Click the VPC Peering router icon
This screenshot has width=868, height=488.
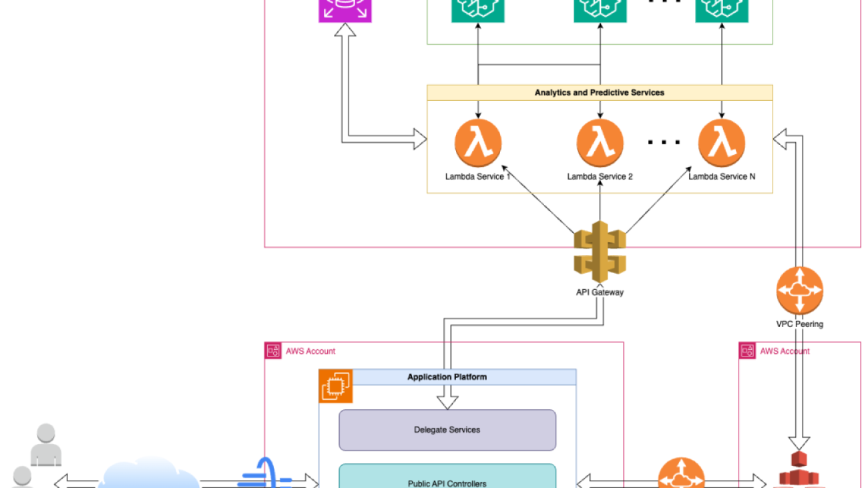[x=800, y=290]
